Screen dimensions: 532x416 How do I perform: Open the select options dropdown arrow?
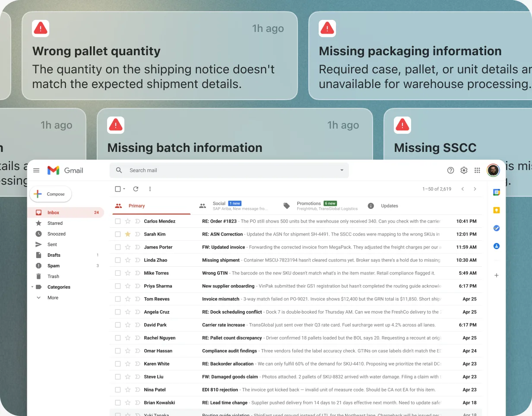coord(124,189)
